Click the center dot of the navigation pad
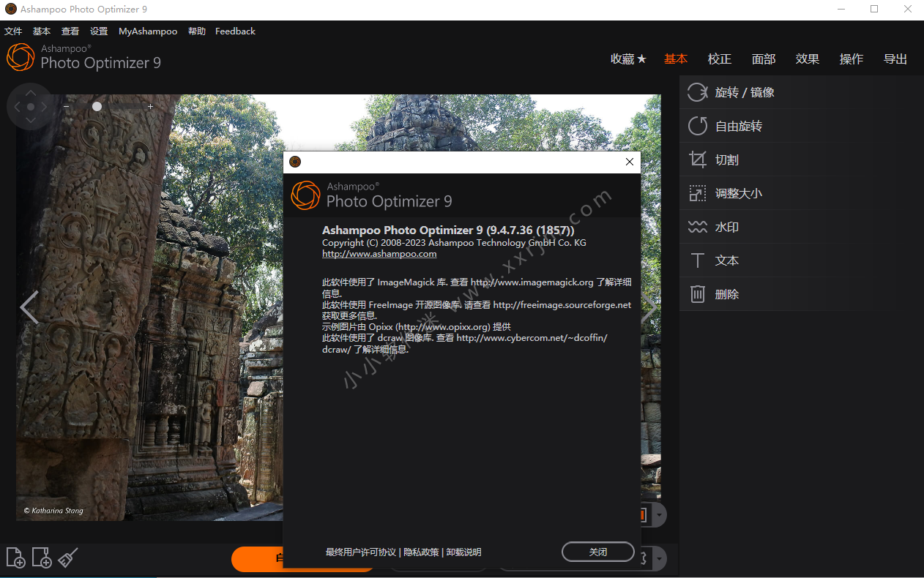The width and height of the screenshot is (924, 578). (x=30, y=107)
